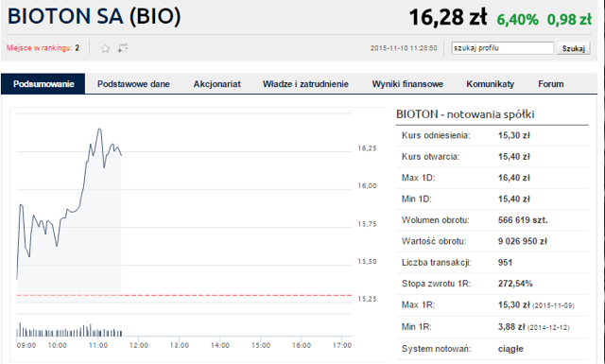The image size is (605, 364).
Task: Click Kurs odniesienia value 15,30 zł
Action: coord(514,135)
